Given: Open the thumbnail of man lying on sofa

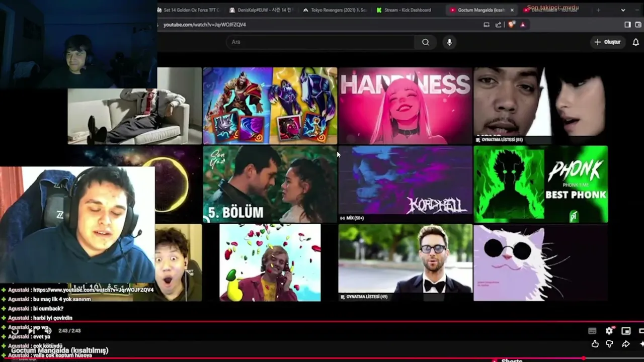Looking at the screenshot, I should point(135,117).
